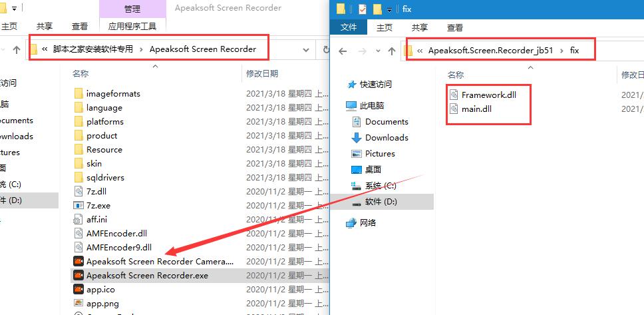Select the app.ico file icon
Viewport: 644px width, 315px height.
79,290
